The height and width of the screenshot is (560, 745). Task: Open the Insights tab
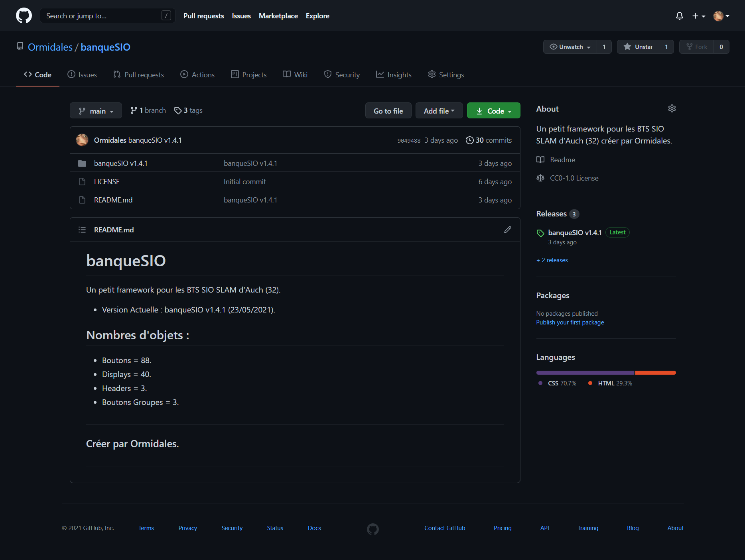[x=394, y=75]
